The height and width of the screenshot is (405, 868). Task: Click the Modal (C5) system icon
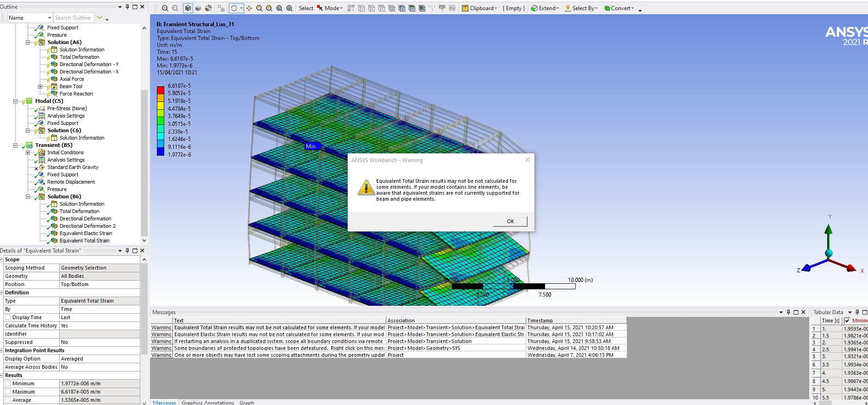(x=29, y=101)
